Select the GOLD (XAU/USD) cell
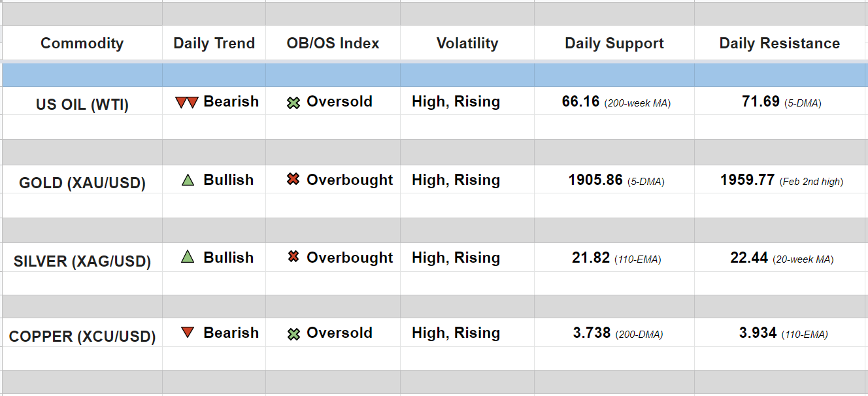 82,183
